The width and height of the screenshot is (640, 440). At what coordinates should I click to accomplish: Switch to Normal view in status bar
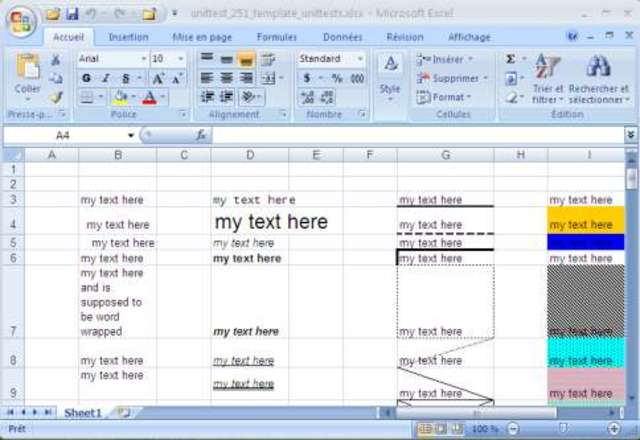pos(426,429)
